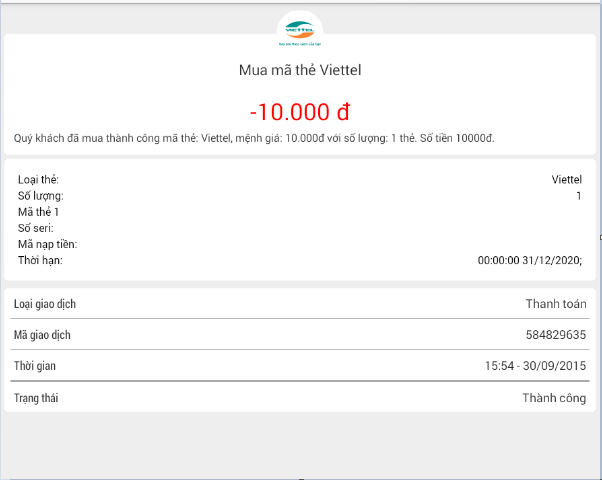Click the red -10.000 đ amount
The width and height of the screenshot is (602, 484).
[x=300, y=112]
